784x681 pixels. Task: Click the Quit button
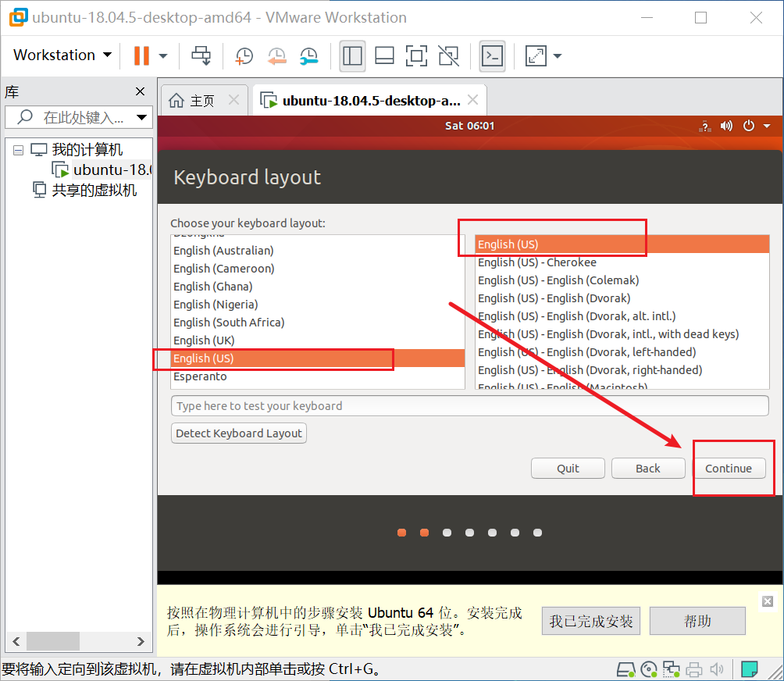point(568,469)
